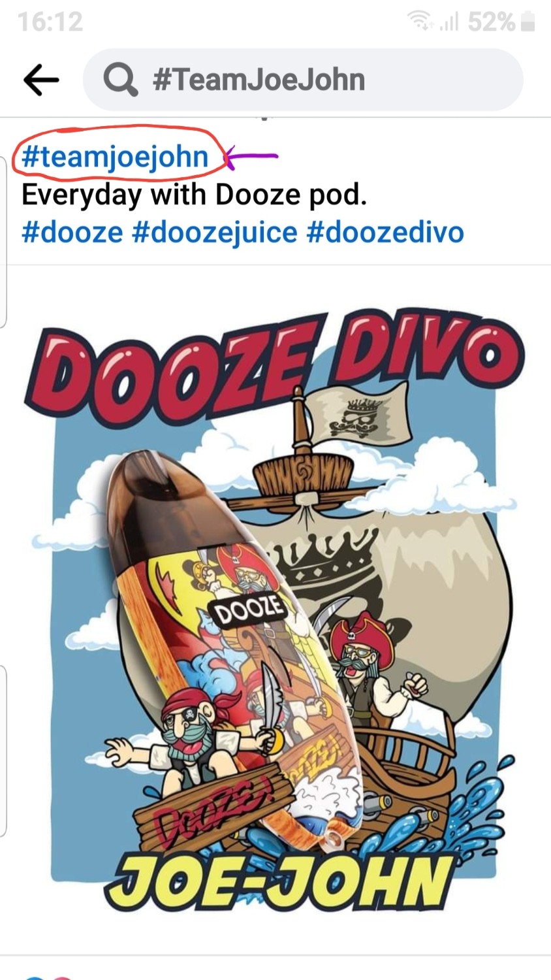
Task: Tap the back arrow icon
Action: coord(41,80)
